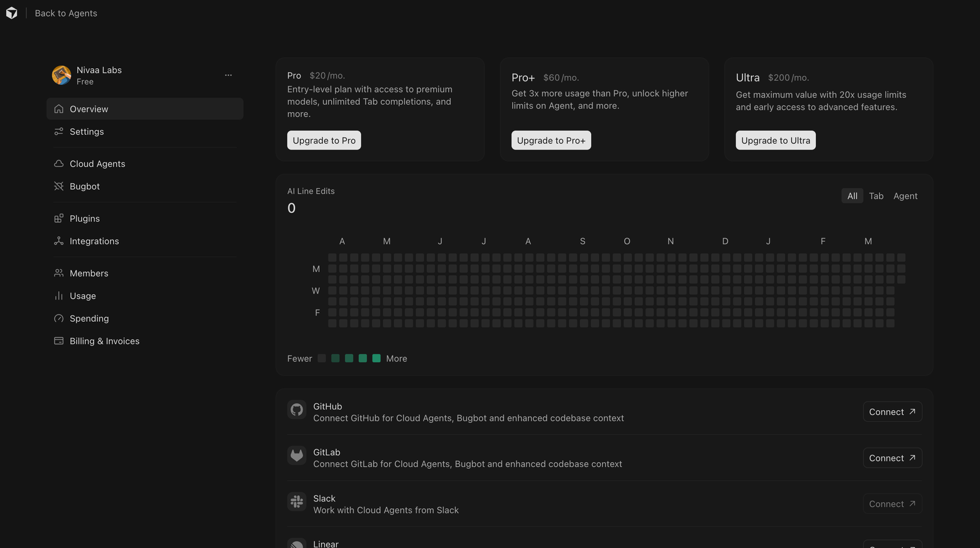
Task: Click the GitHub logo icon
Action: coord(297,410)
